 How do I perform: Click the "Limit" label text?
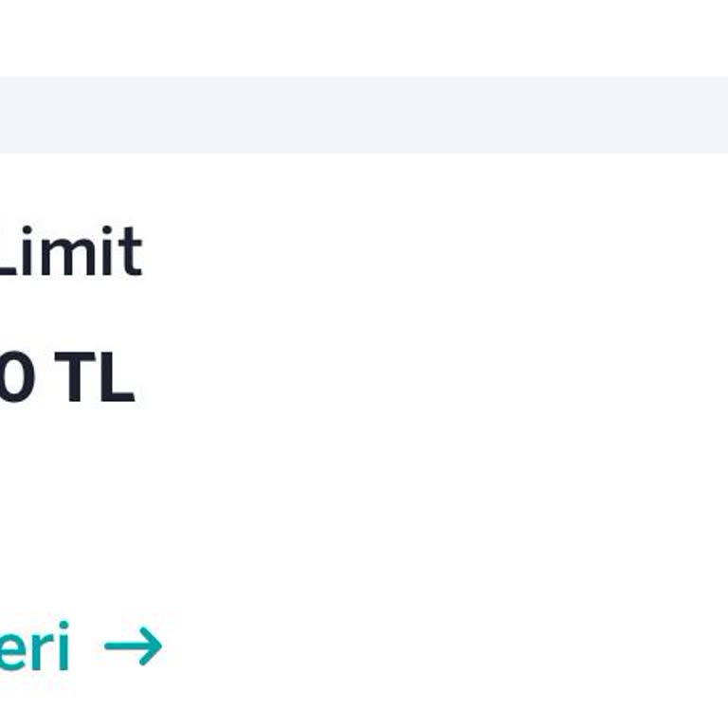[69, 252]
